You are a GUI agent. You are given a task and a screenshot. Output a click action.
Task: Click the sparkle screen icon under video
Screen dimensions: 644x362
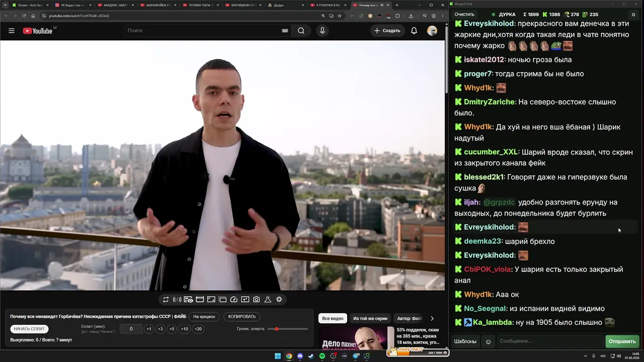click(245, 300)
